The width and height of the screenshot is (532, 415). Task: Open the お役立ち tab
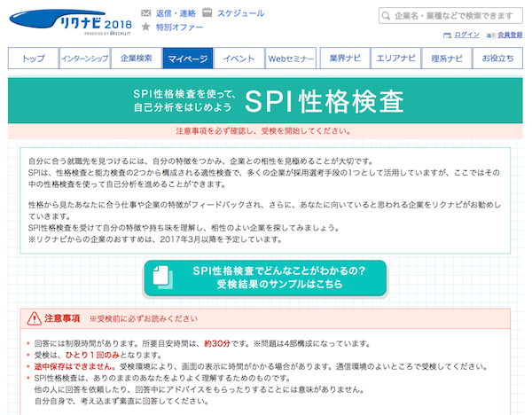click(497, 59)
